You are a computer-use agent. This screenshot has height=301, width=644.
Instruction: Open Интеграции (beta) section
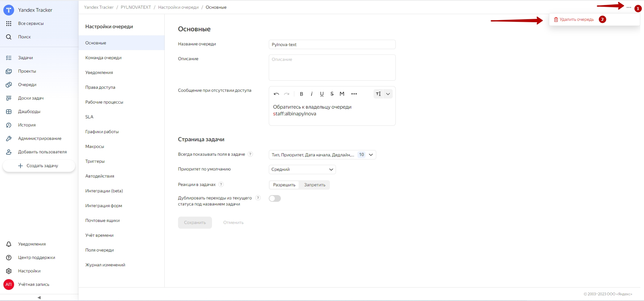pos(122,191)
